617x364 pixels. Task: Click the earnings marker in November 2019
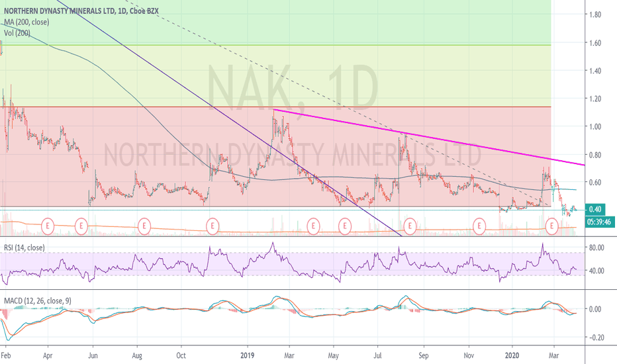[x=479, y=226]
